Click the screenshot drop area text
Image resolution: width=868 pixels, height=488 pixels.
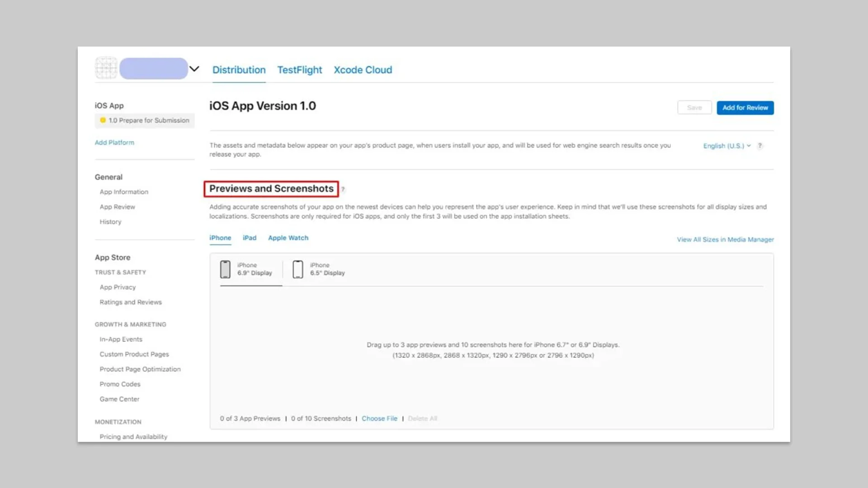tap(493, 350)
